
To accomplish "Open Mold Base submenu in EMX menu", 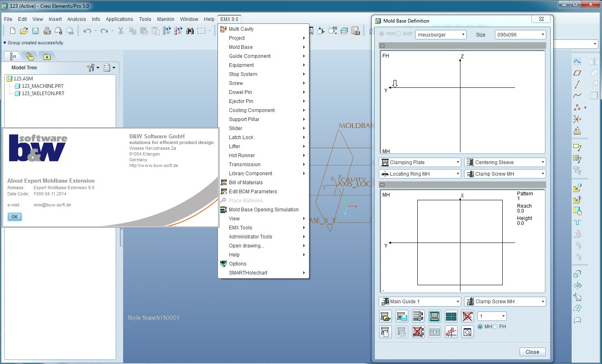I will [x=263, y=47].
